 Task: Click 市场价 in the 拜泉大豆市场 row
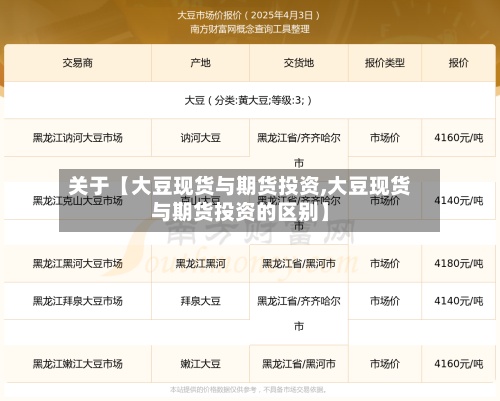(x=385, y=301)
